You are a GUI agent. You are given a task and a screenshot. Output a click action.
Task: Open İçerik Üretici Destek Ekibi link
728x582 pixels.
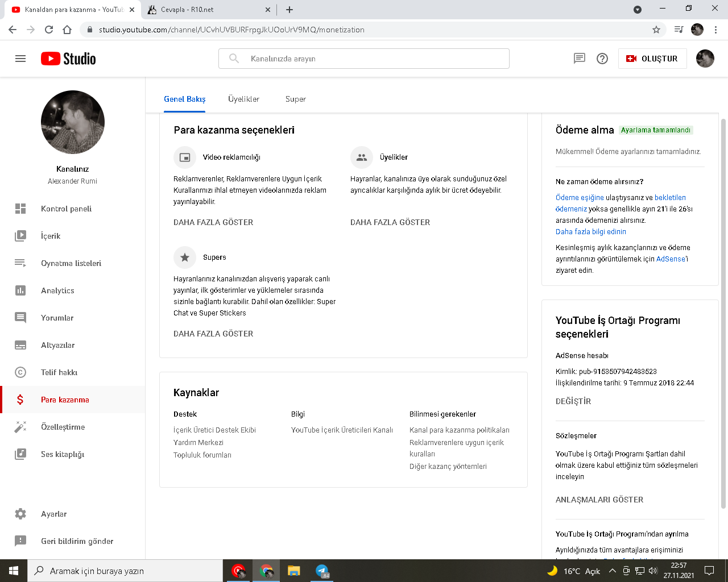point(214,430)
